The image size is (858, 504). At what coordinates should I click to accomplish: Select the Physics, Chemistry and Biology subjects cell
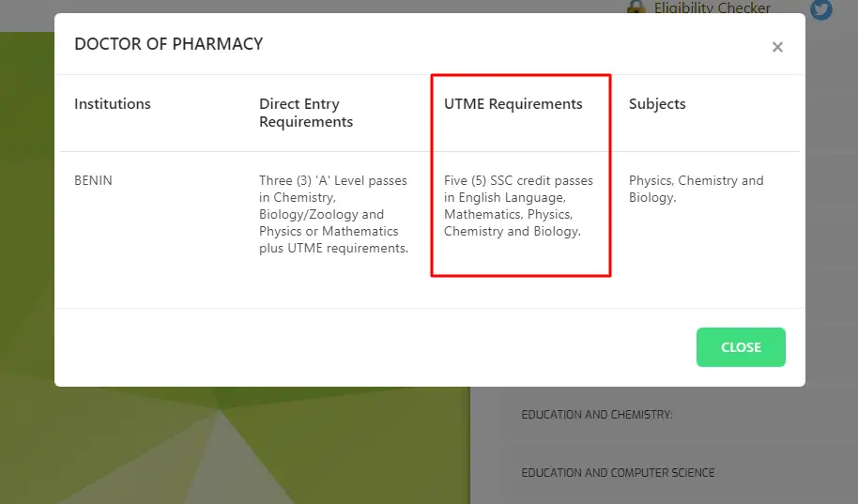tap(696, 189)
